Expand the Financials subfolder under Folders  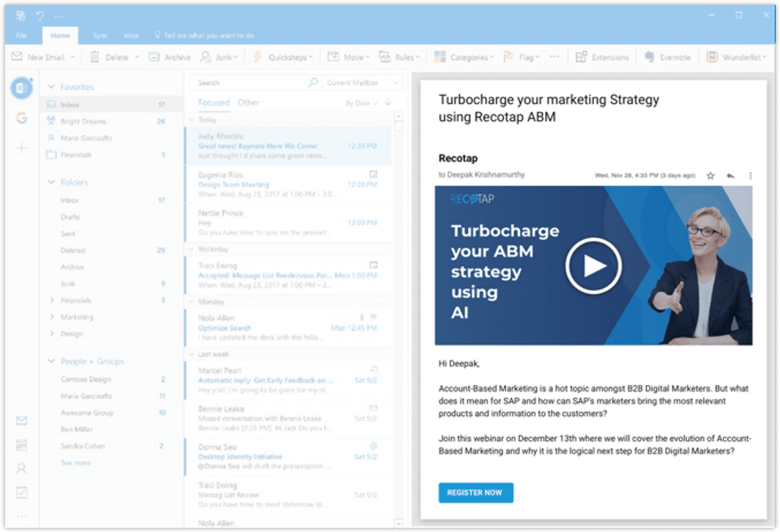coord(52,300)
